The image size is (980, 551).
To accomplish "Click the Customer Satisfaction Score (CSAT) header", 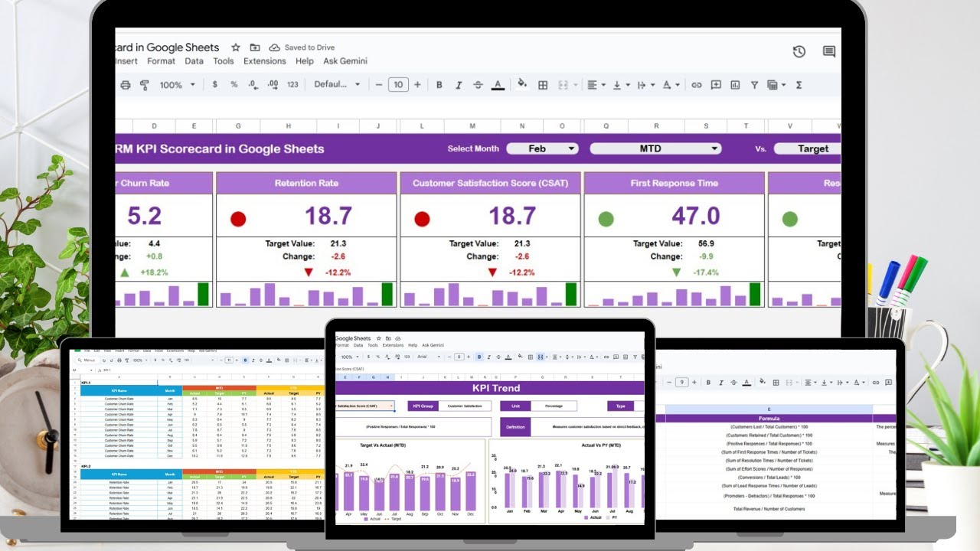I will click(x=490, y=183).
